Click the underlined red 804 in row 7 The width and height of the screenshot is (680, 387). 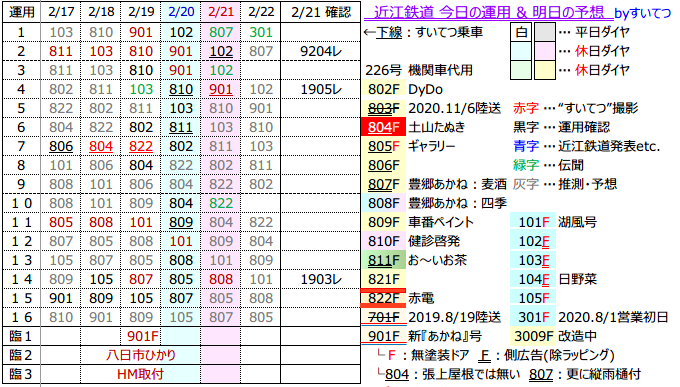[101, 146]
